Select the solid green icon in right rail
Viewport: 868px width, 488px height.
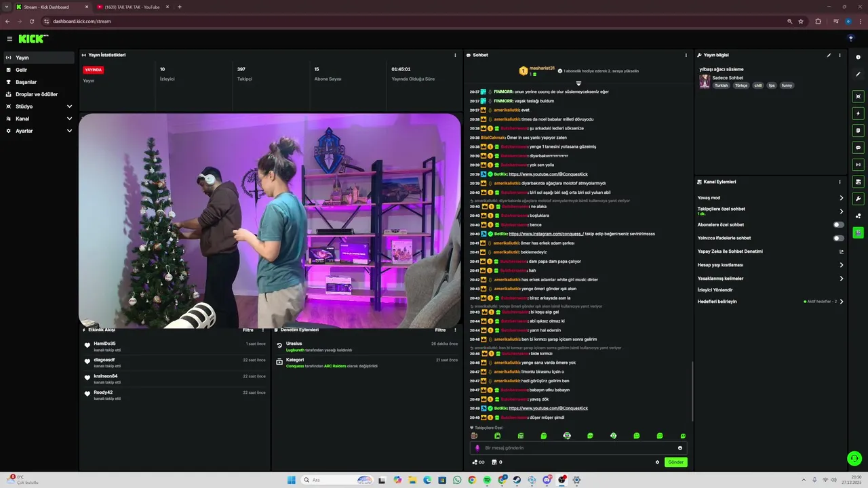(858, 232)
